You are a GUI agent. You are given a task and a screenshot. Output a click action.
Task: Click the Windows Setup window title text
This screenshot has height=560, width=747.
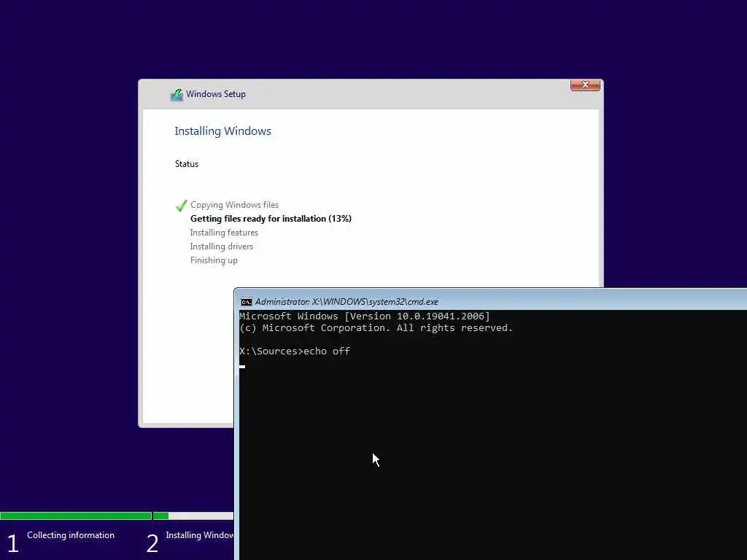pyautogui.click(x=215, y=94)
